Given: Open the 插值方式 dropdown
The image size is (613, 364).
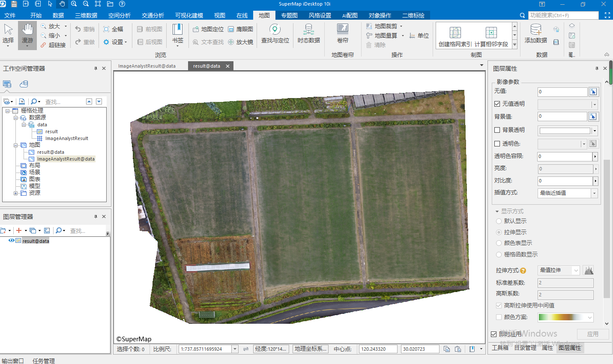Looking at the screenshot, I should 594,193.
